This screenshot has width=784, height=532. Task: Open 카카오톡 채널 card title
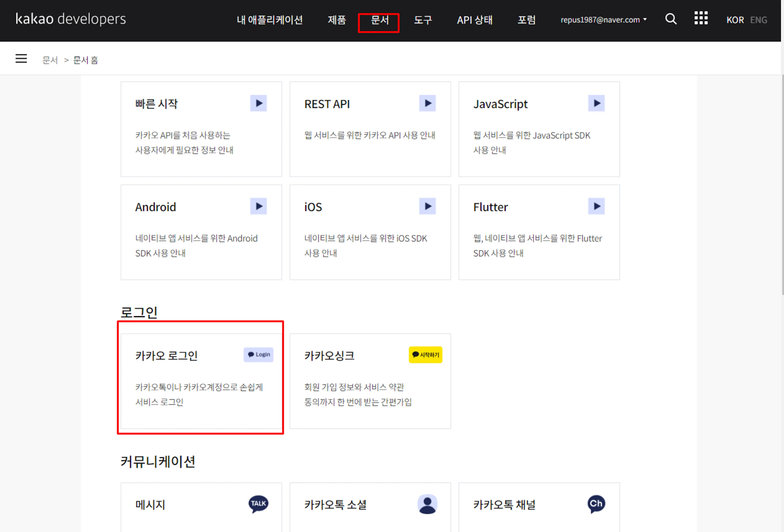coord(504,505)
